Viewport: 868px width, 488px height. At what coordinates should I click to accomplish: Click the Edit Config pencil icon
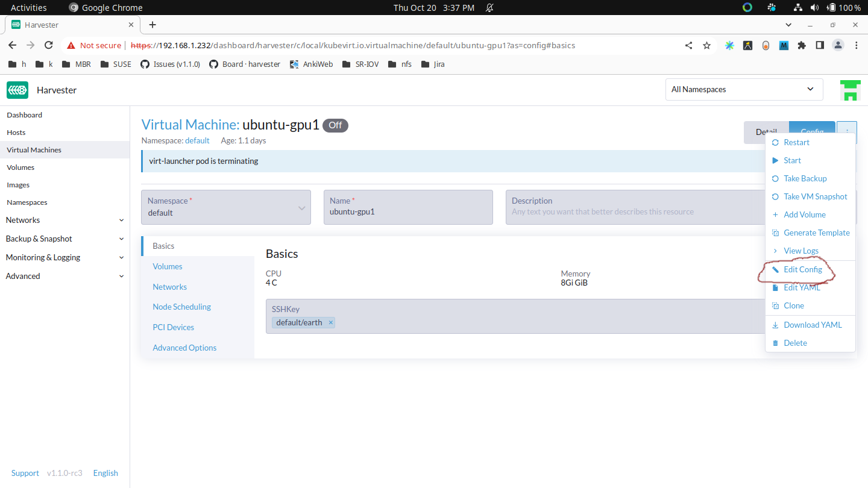point(775,269)
